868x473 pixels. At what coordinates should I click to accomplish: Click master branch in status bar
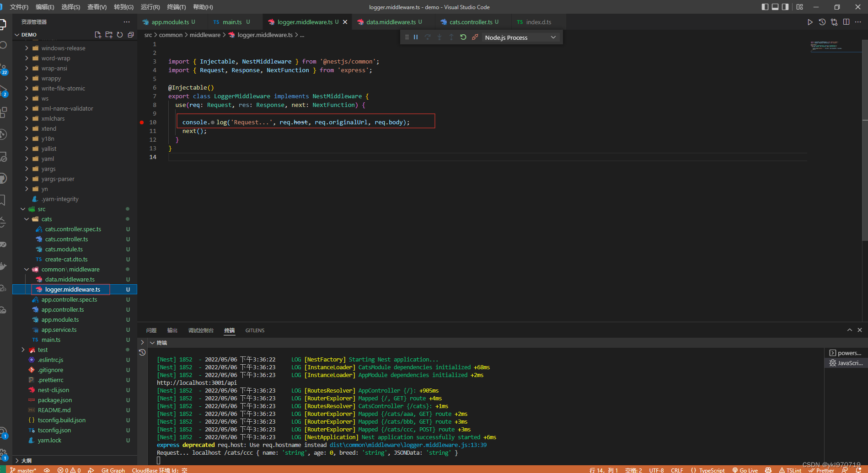pyautogui.click(x=23, y=470)
